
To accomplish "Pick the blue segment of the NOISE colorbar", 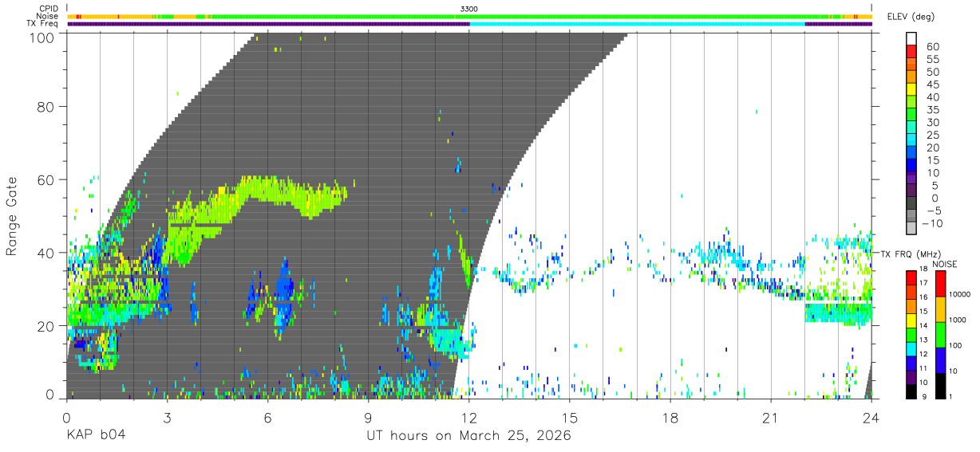I will tap(940, 360).
